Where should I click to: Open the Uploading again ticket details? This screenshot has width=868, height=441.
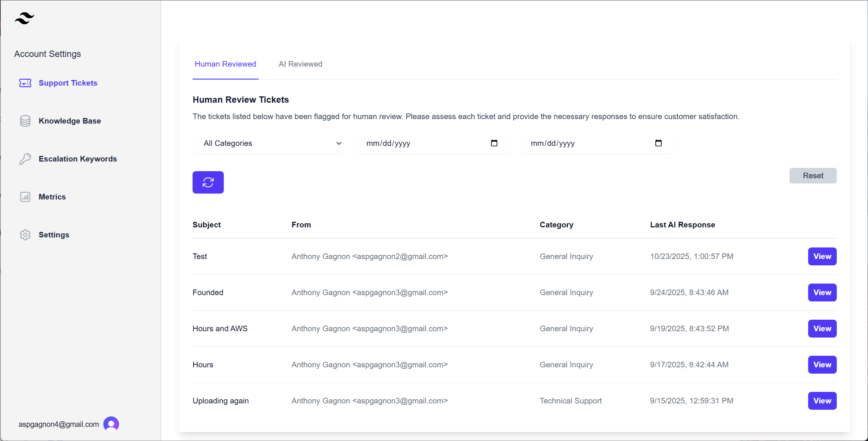(822, 401)
